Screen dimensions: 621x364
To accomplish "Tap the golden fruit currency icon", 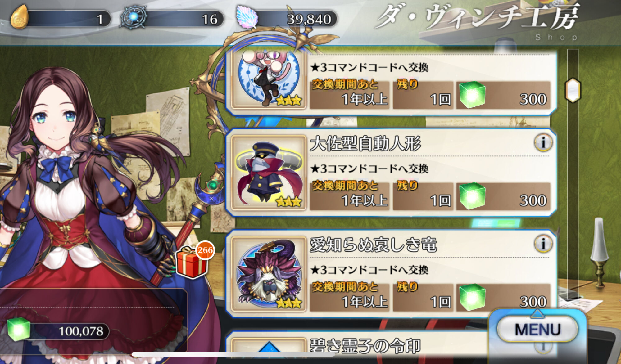I will [19, 18].
